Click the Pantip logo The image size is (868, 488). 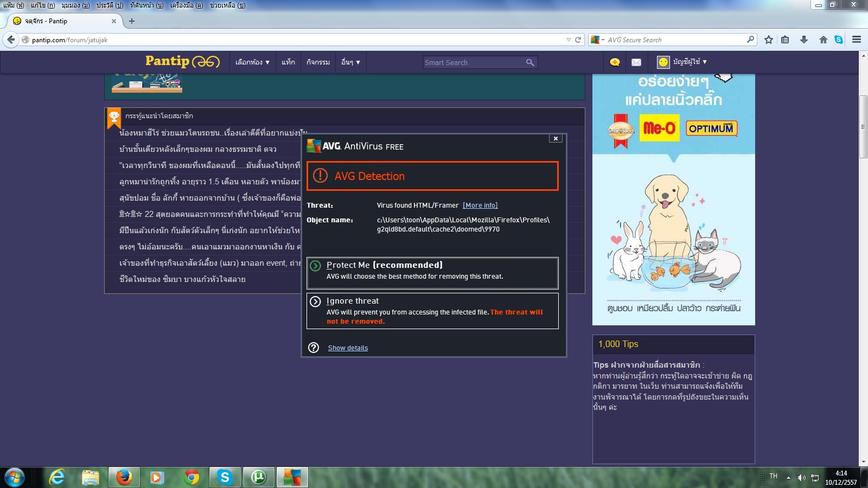(182, 61)
